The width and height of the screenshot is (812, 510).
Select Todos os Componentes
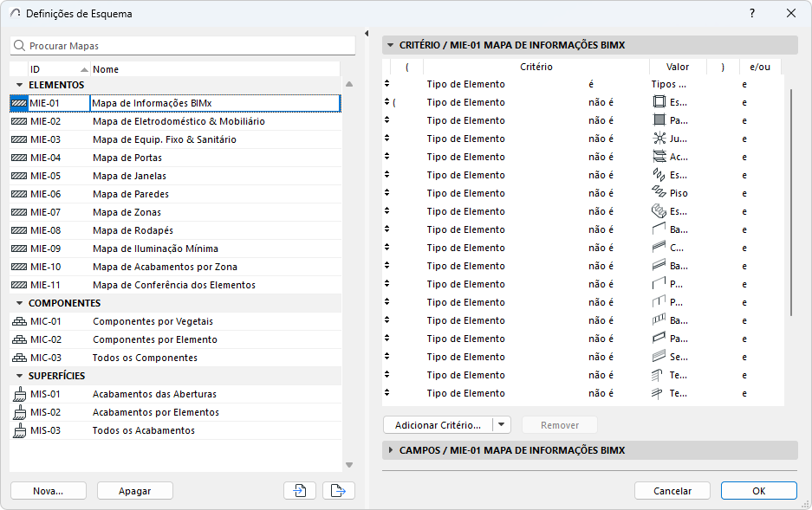coord(145,358)
